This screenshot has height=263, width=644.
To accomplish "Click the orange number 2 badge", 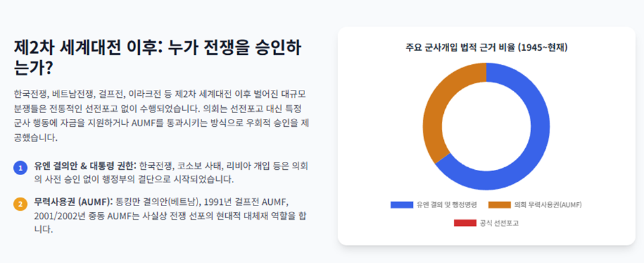I will (20, 204).
